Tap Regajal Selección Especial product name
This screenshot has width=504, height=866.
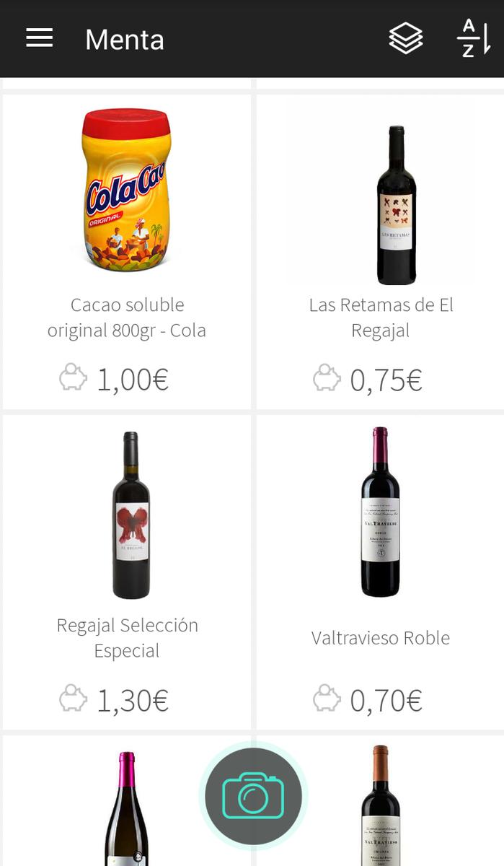click(x=127, y=638)
